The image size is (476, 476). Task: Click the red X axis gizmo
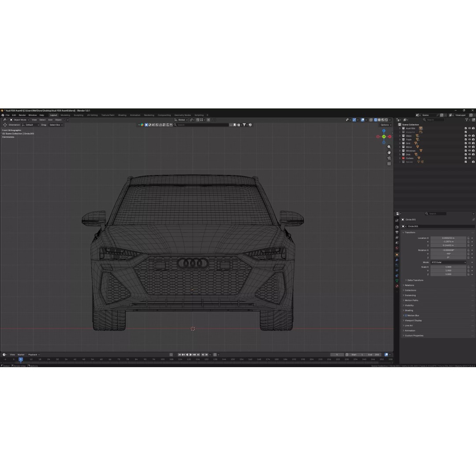click(x=390, y=137)
